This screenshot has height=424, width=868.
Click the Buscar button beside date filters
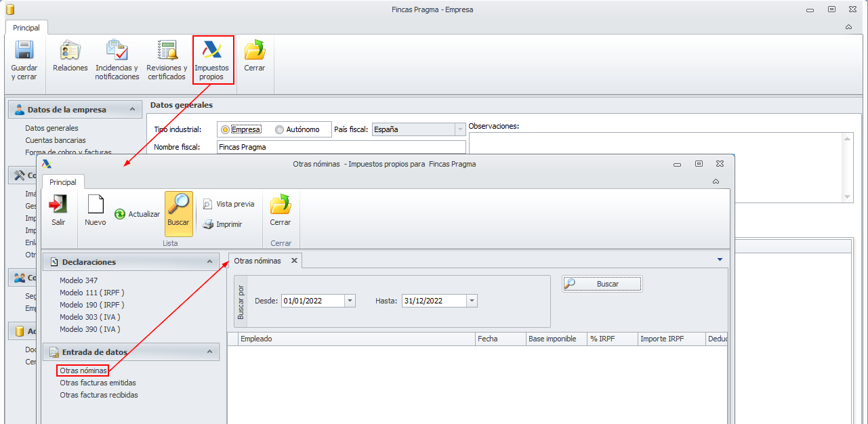coord(602,284)
